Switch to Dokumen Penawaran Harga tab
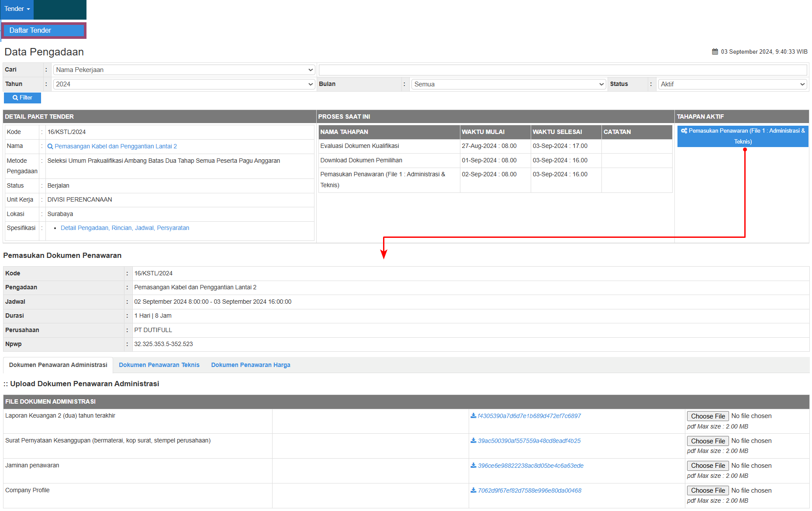The image size is (812, 511). click(251, 365)
